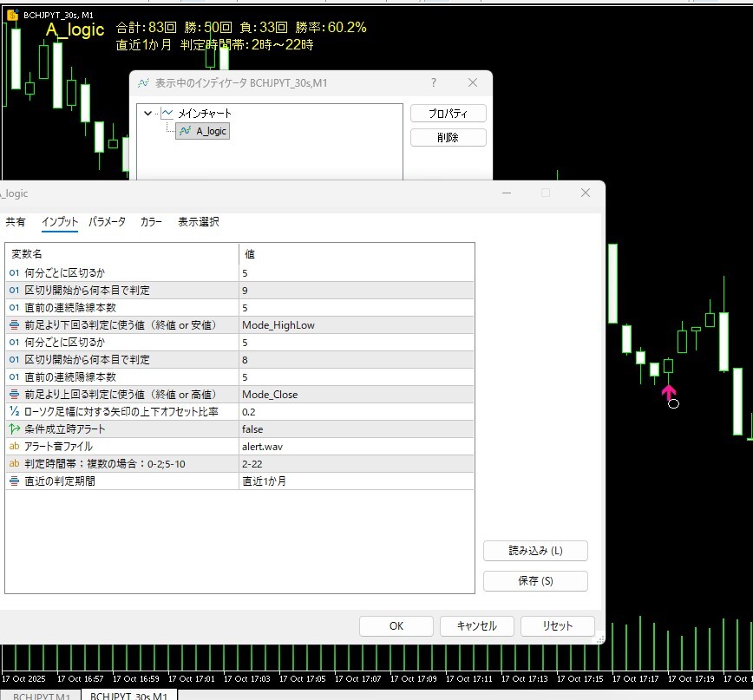Click the 変数名 column header
The height and width of the screenshot is (700, 753).
(122, 254)
